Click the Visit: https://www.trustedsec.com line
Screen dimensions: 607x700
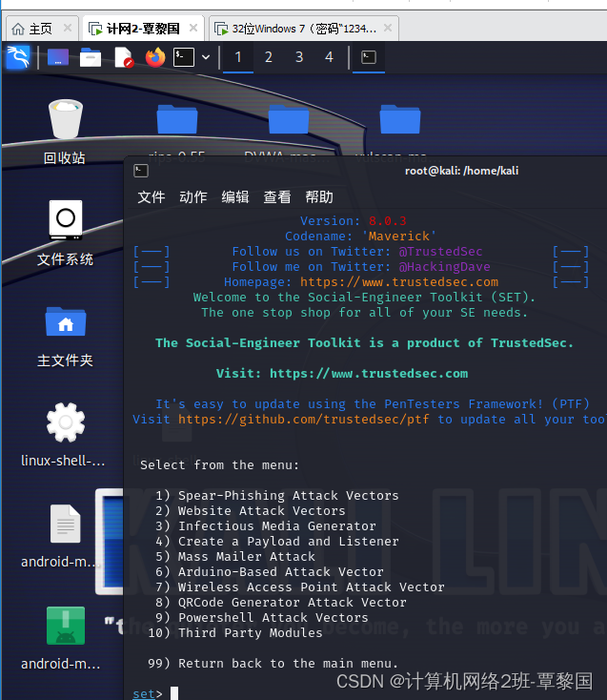pyautogui.click(x=342, y=373)
